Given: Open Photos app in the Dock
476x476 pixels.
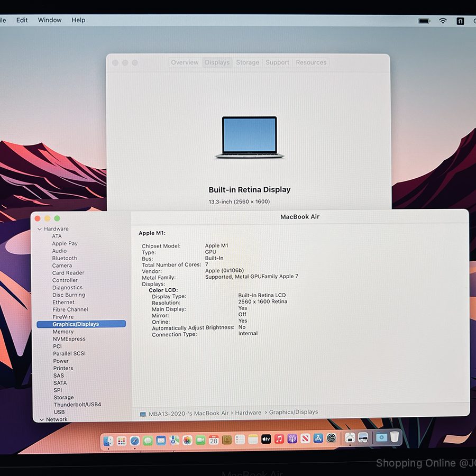Looking at the screenshot, I should click(x=187, y=440).
